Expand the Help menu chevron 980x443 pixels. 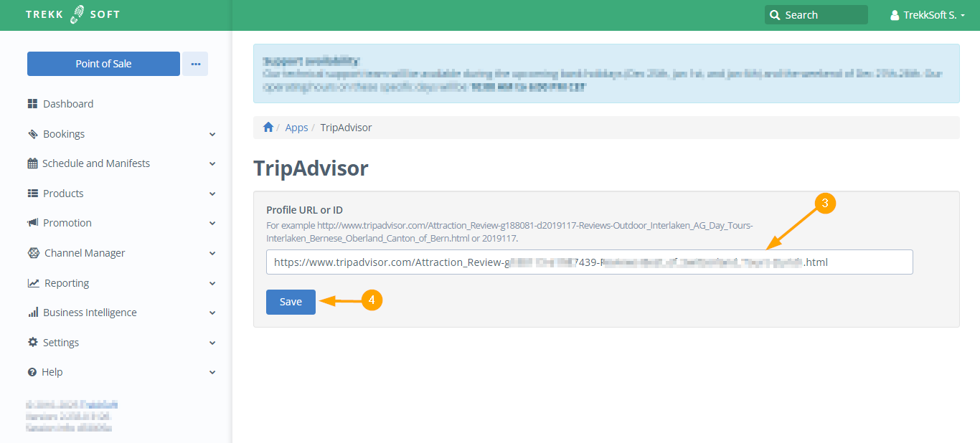212,372
